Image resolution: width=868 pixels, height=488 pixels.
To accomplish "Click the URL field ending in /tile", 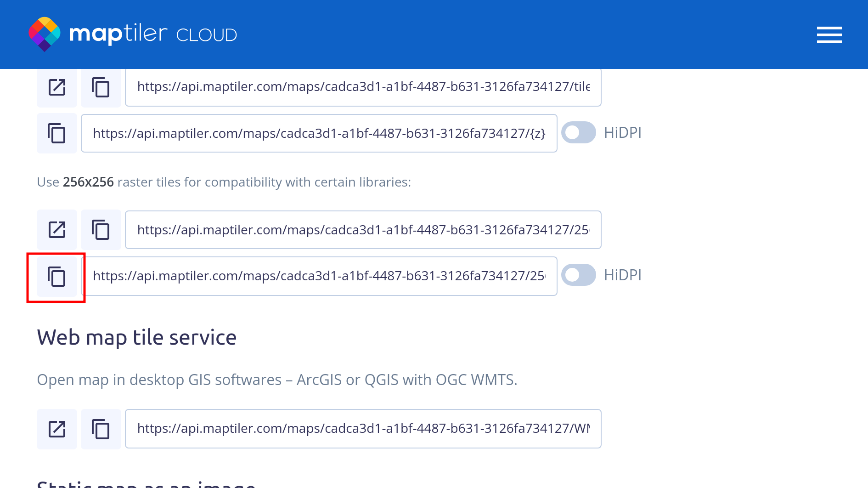I will click(x=363, y=87).
